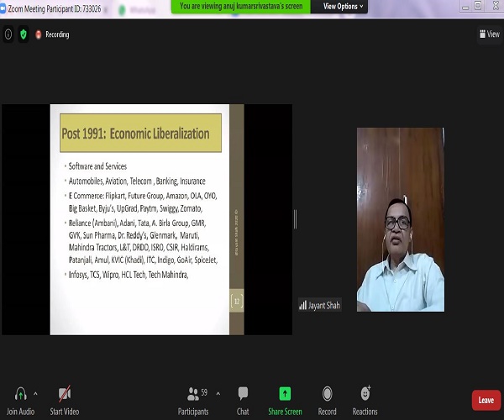Image resolution: width=504 pixels, height=420 pixels.
Task: Minimize the Zoom window
Action: coord(465,7)
